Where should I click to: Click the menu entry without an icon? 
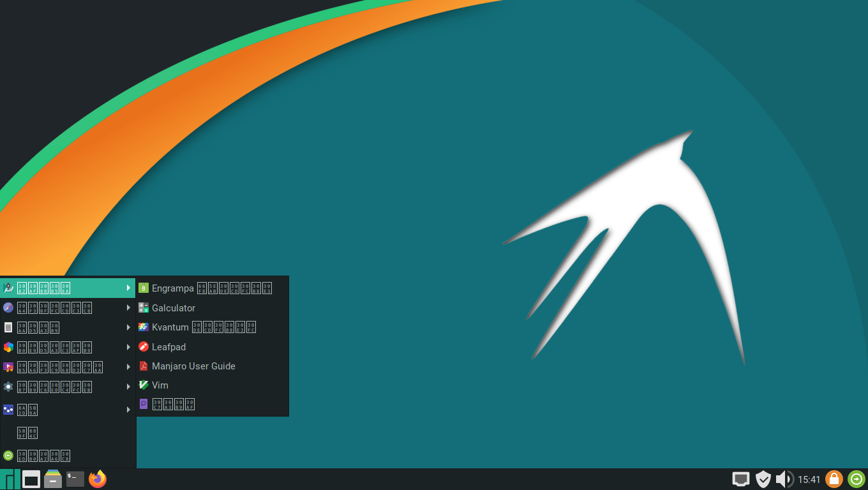point(68,433)
